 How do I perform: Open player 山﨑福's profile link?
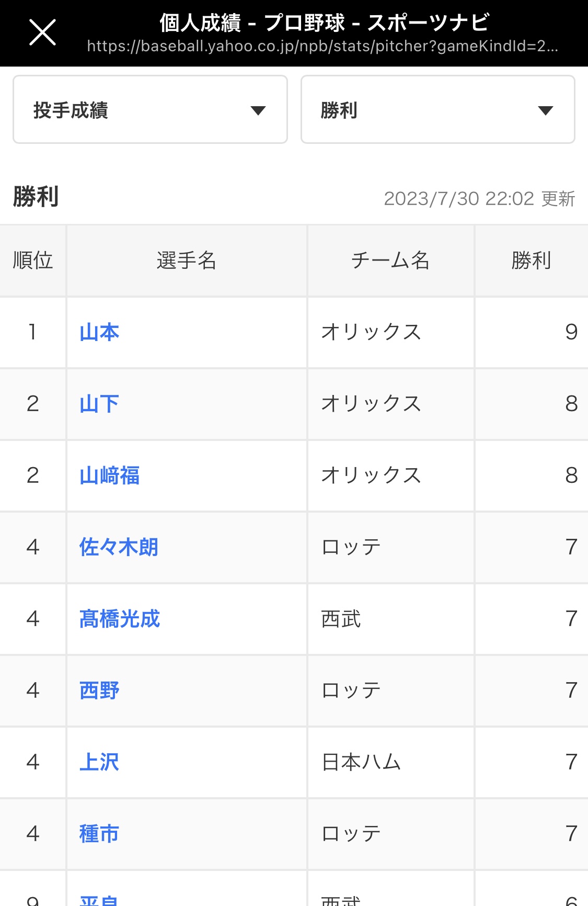coord(109,475)
